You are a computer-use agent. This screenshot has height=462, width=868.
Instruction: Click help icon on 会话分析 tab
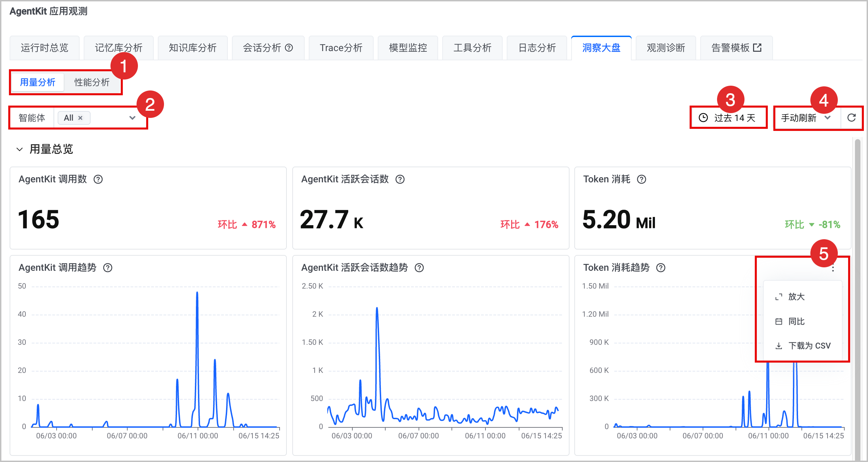click(289, 48)
